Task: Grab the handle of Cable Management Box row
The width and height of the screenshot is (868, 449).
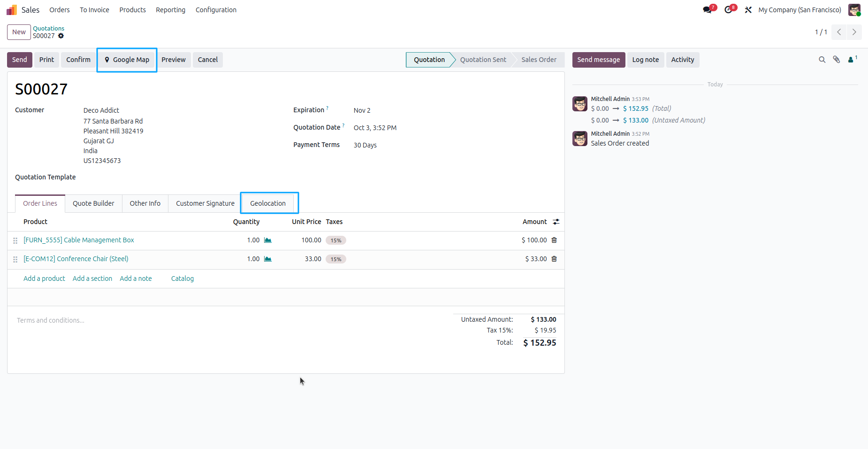Action: click(15, 240)
